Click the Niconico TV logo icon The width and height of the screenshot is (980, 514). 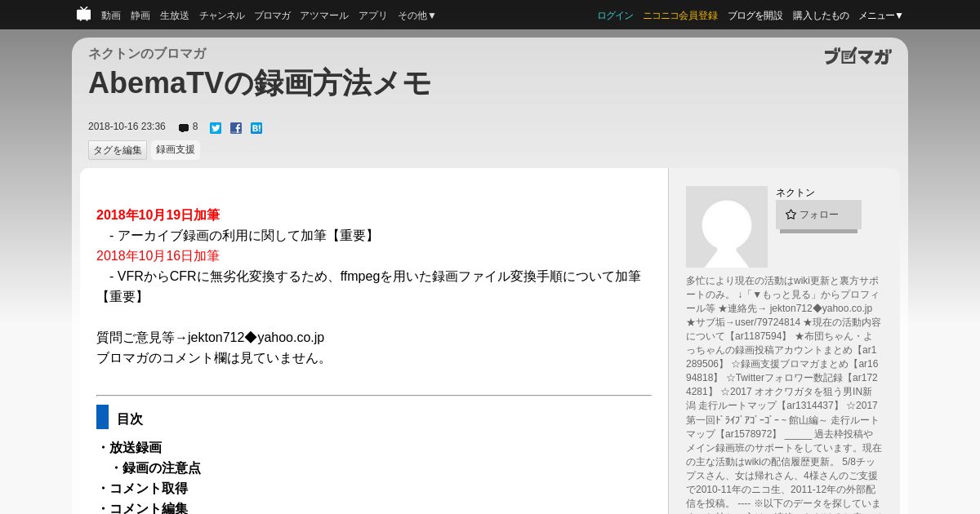click(83, 14)
